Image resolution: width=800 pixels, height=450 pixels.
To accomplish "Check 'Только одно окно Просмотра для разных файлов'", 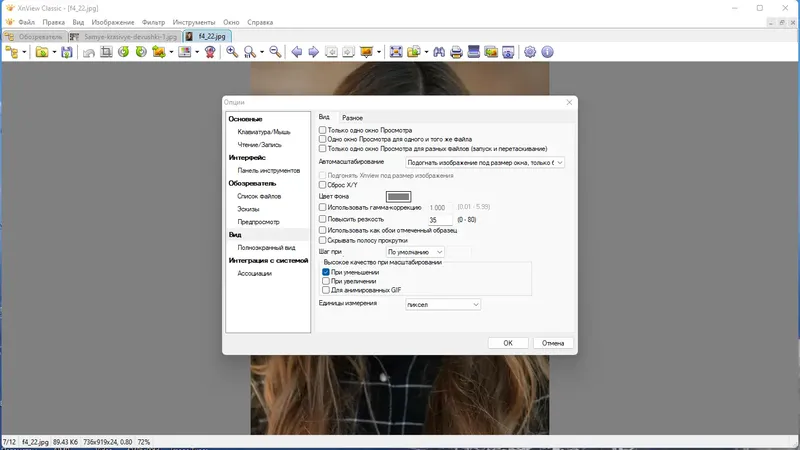I will 322,148.
